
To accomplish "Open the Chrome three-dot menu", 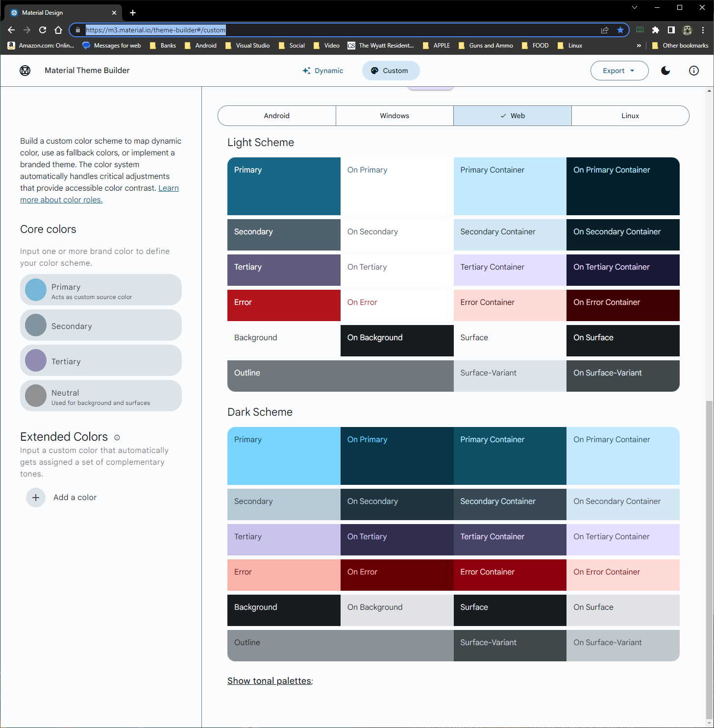I will [x=703, y=30].
